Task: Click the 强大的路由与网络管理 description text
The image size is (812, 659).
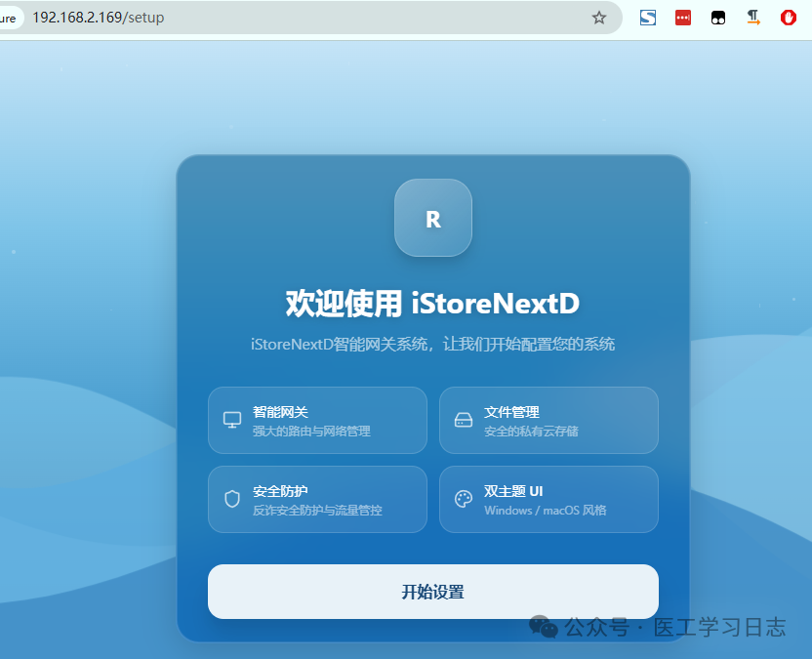Action: [x=311, y=432]
